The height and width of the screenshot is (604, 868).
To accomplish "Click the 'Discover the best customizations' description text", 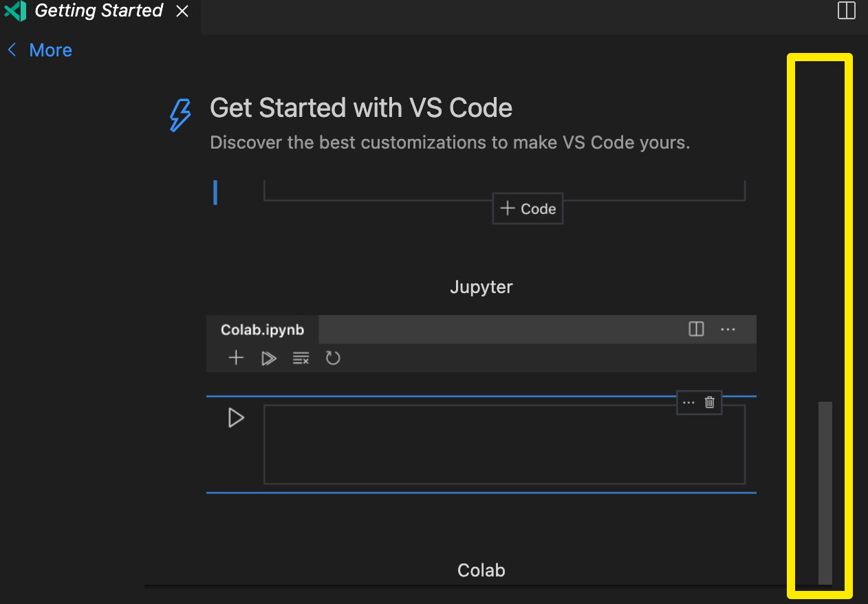I will [450, 143].
